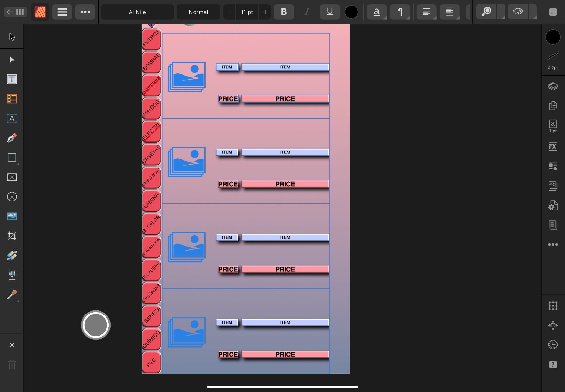Toggle Underline text formatting
This screenshot has height=392, width=565.
point(329,12)
